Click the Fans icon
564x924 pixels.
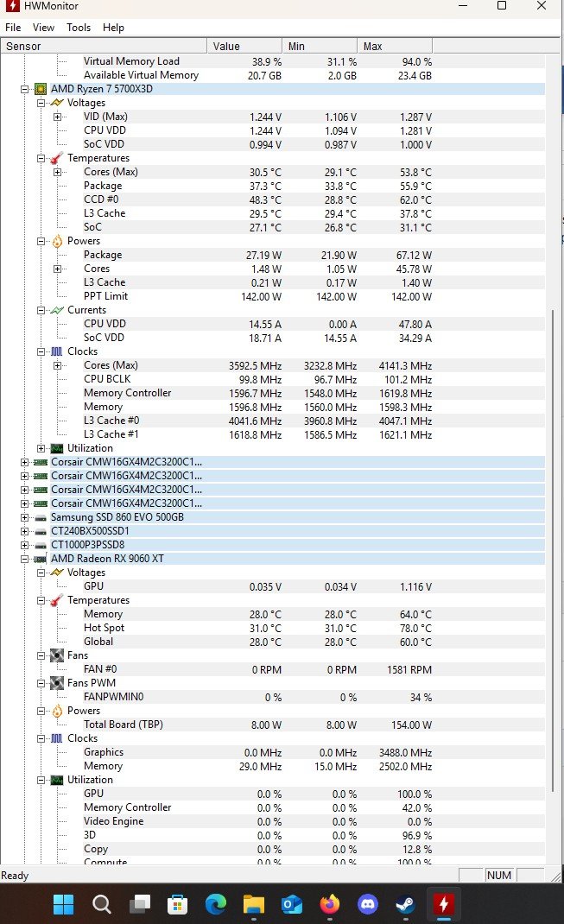pos(57,655)
